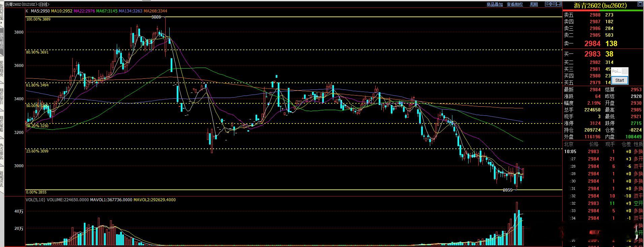Click the 100.00% 3889 Fibonacci level label
The height and width of the screenshot is (247, 644).
tap(38, 20)
